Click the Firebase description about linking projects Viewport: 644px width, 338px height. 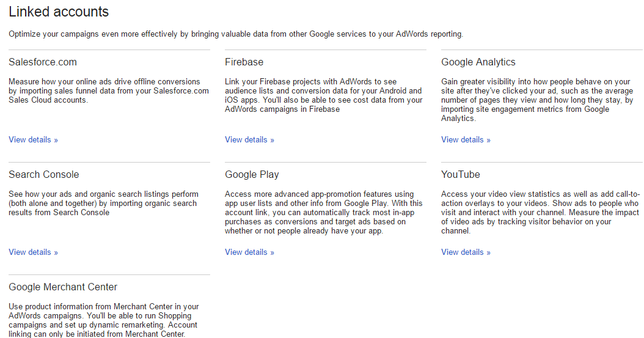tap(324, 95)
